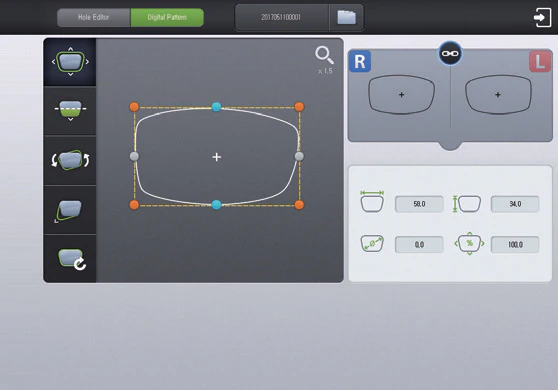
Task: Edit the width value 58.0
Action: click(x=419, y=204)
